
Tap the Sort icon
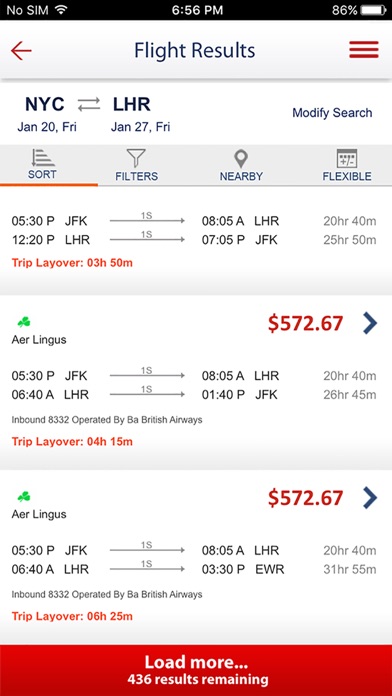pyautogui.click(x=43, y=158)
